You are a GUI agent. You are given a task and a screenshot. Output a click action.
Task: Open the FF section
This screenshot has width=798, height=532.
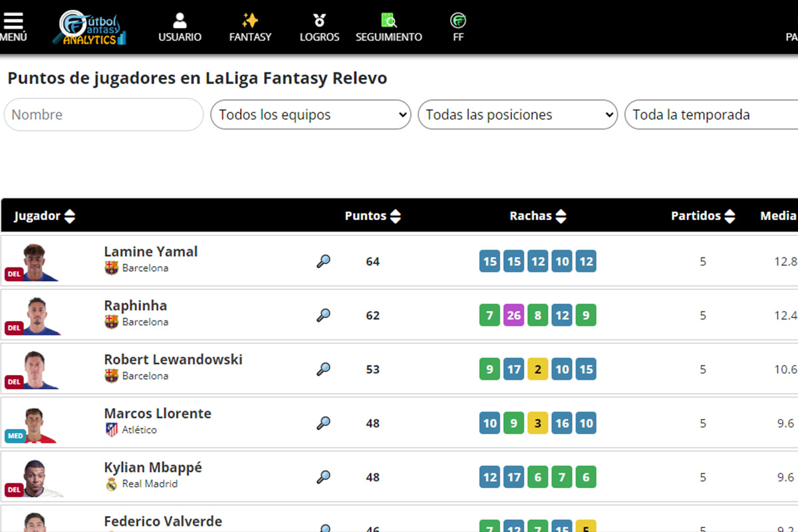pyautogui.click(x=458, y=27)
